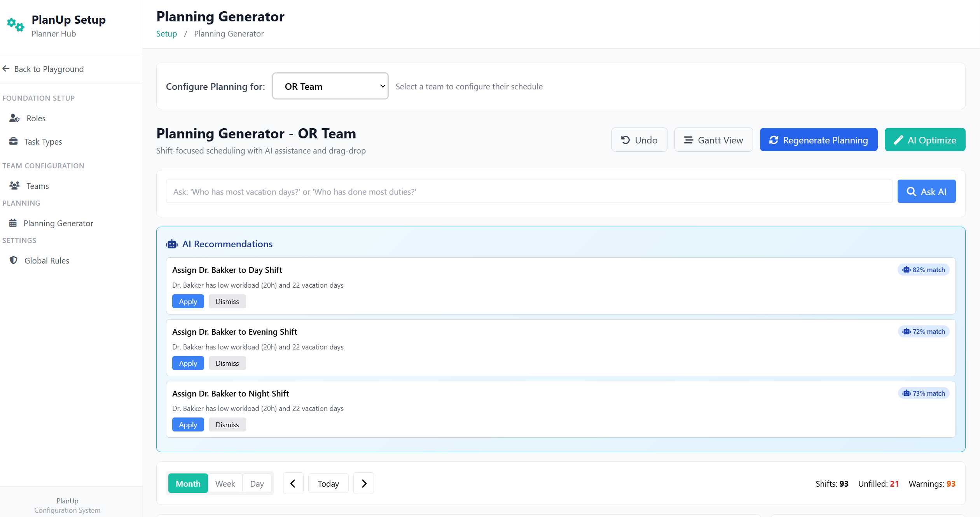980x517 pixels.
Task: Switch to Week view
Action: pyautogui.click(x=225, y=483)
